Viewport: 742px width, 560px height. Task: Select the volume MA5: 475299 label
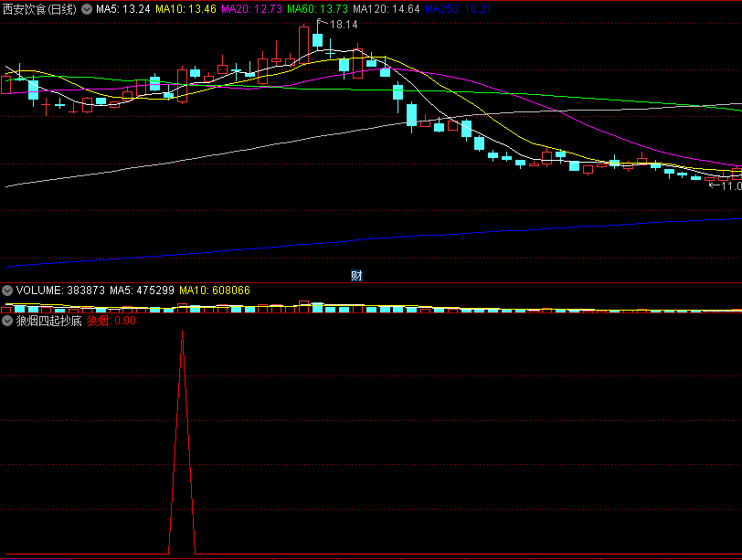tap(142, 291)
